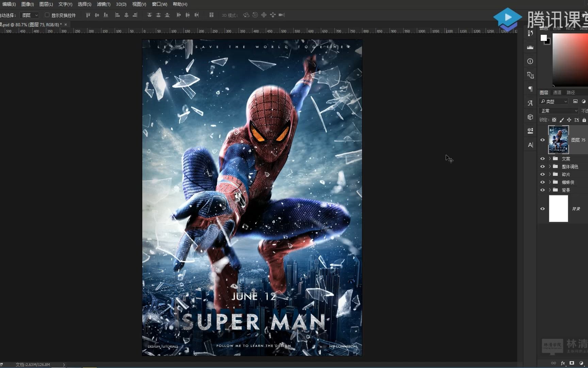Open auto-select 图层 dropdown
The width and height of the screenshot is (588, 368).
pos(29,15)
